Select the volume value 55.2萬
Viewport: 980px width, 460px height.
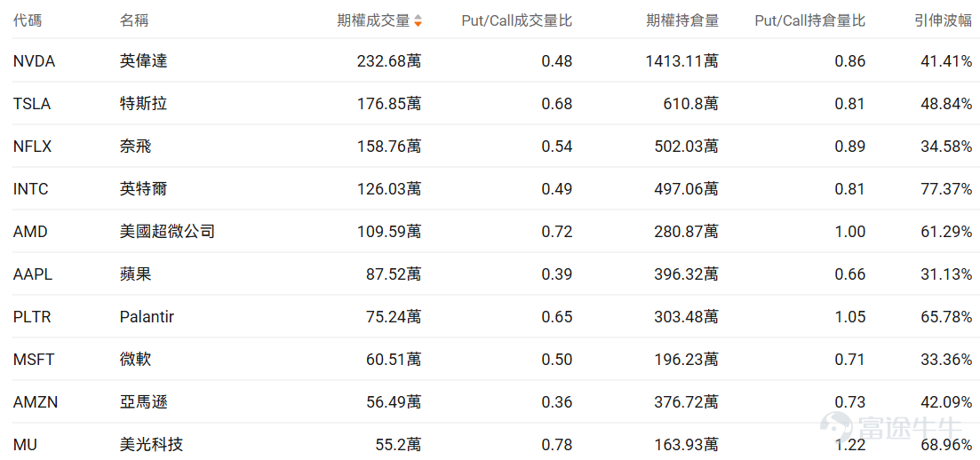pyautogui.click(x=397, y=445)
